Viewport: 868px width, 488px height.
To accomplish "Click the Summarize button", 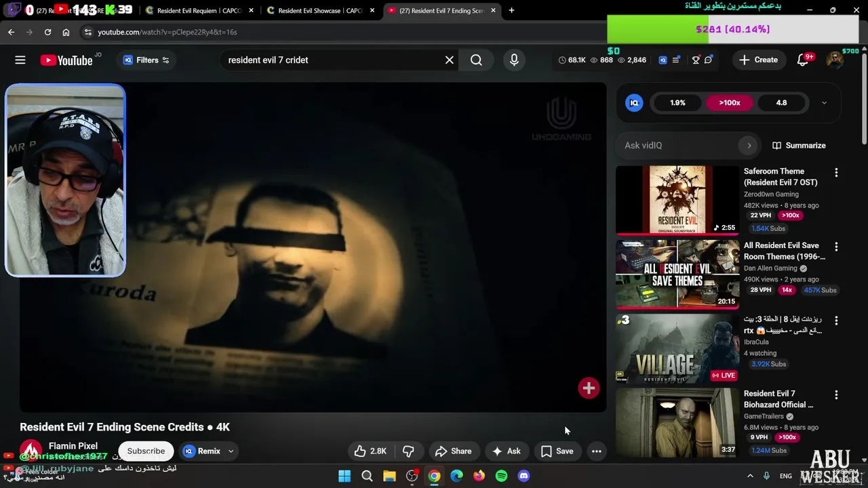I will tap(799, 146).
